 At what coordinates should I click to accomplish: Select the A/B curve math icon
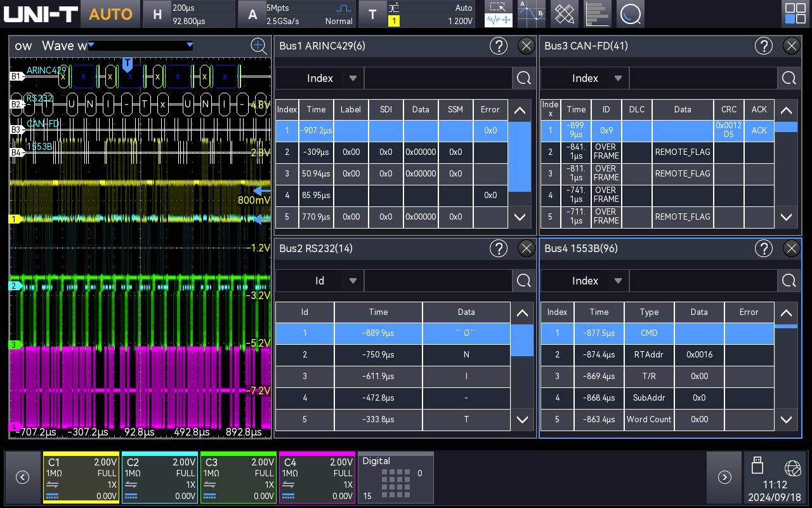[531, 14]
